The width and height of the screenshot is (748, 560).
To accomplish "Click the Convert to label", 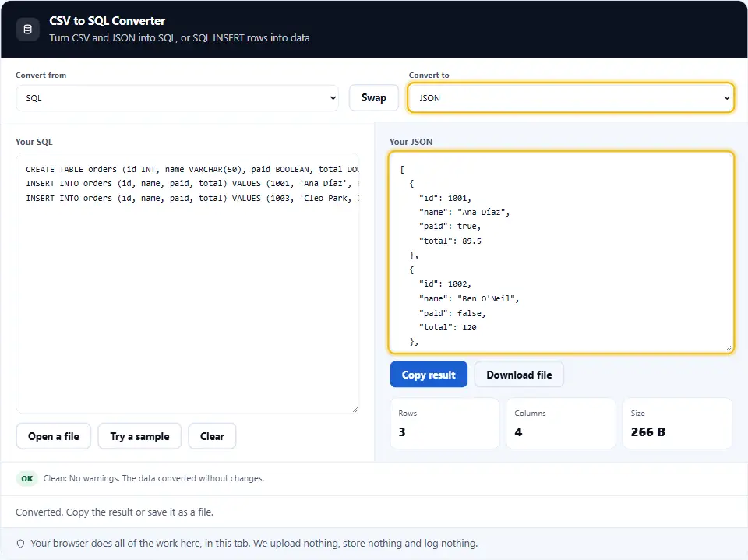I will tap(429, 75).
